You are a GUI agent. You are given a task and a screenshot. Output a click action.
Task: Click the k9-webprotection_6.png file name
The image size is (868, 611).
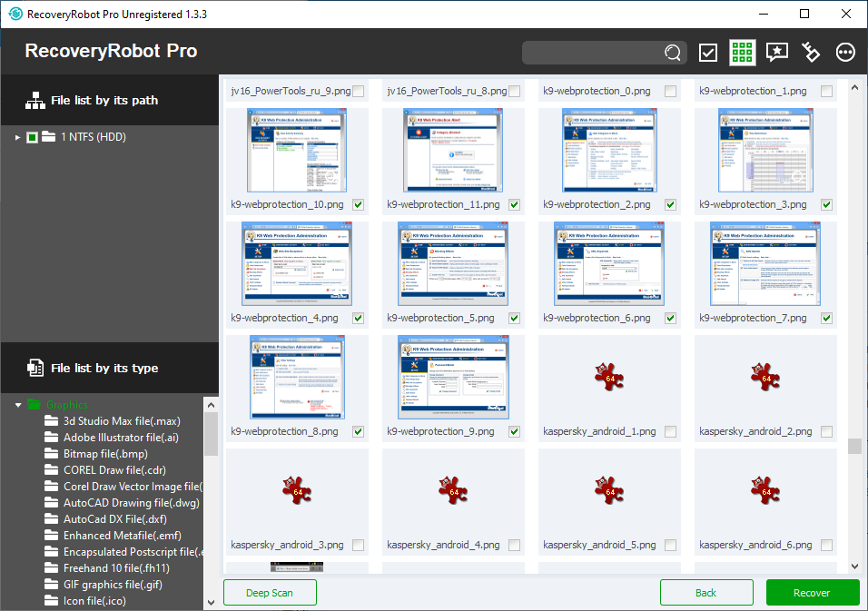coord(597,318)
